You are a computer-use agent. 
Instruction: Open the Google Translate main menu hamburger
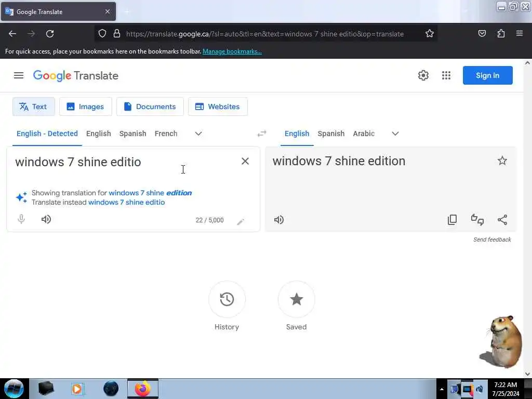tap(19, 75)
